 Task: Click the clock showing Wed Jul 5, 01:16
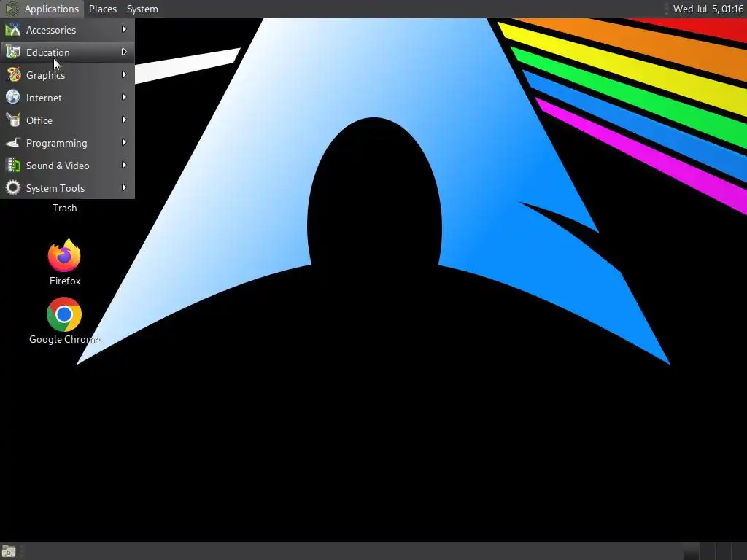click(x=708, y=9)
